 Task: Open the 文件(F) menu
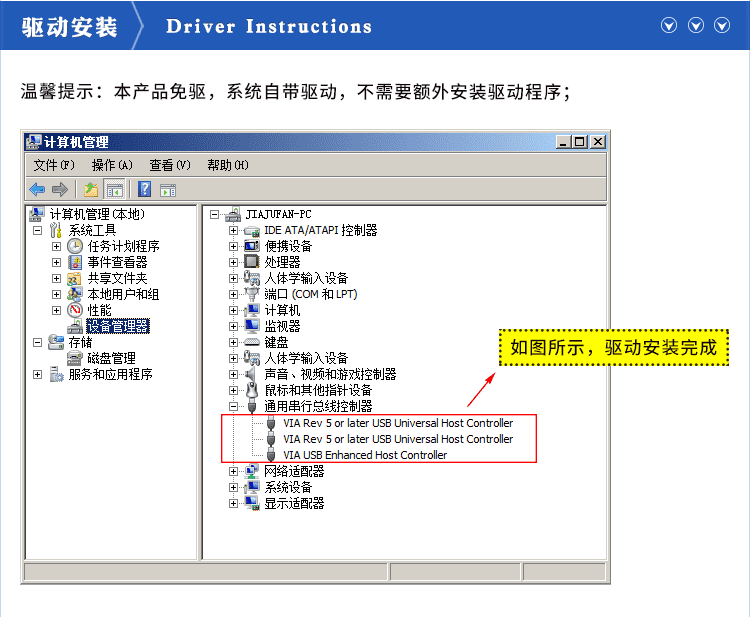tap(54, 165)
